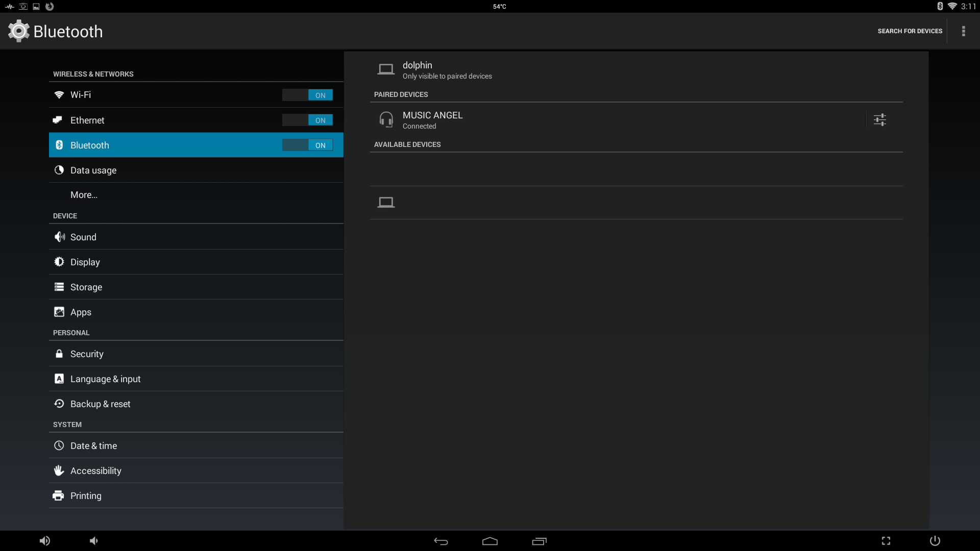The height and width of the screenshot is (551, 980).
Task: Click SEARCH FOR DEVICES button
Action: coord(910,31)
